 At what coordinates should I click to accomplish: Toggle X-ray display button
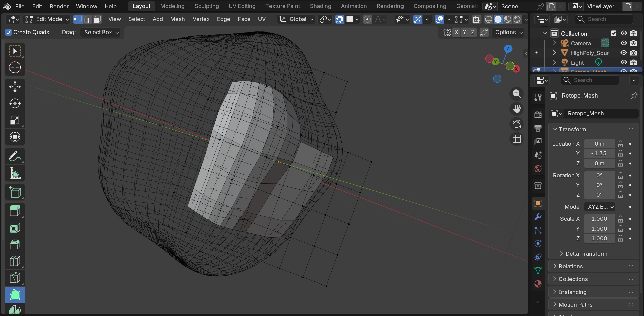(476, 19)
